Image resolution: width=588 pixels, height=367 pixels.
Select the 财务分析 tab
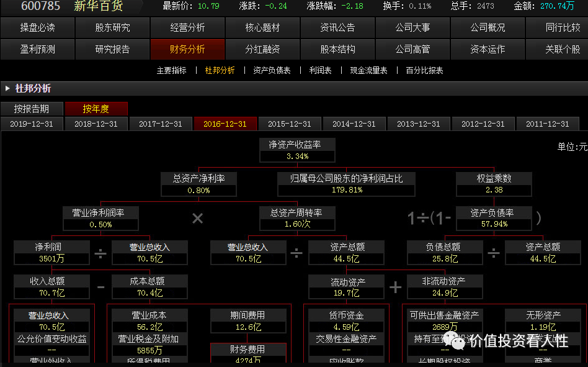click(187, 49)
